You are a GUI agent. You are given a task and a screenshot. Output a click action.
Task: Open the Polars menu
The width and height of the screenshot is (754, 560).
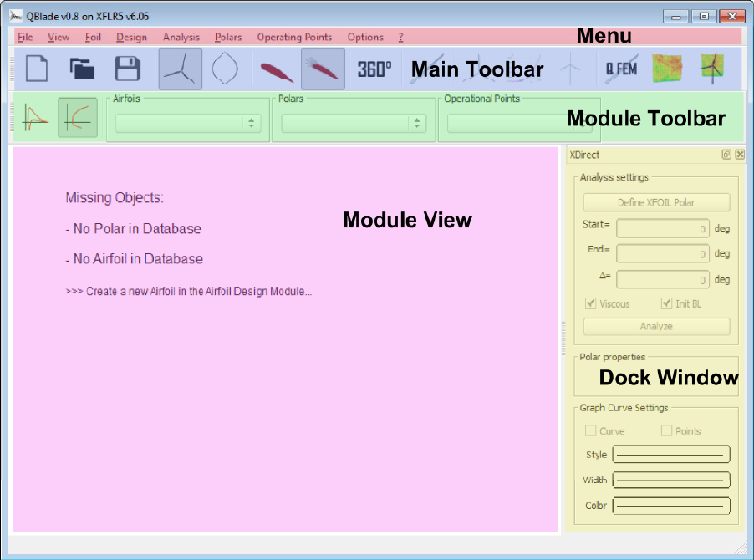pos(228,37)
